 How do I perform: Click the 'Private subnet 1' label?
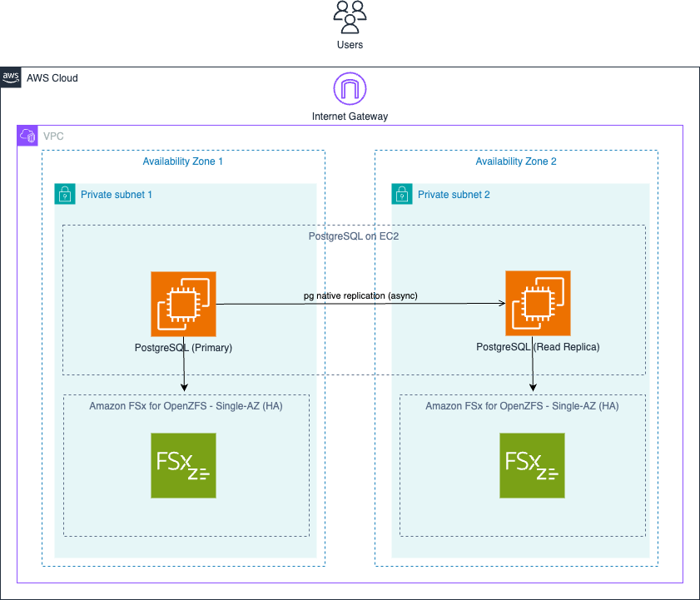116,195
